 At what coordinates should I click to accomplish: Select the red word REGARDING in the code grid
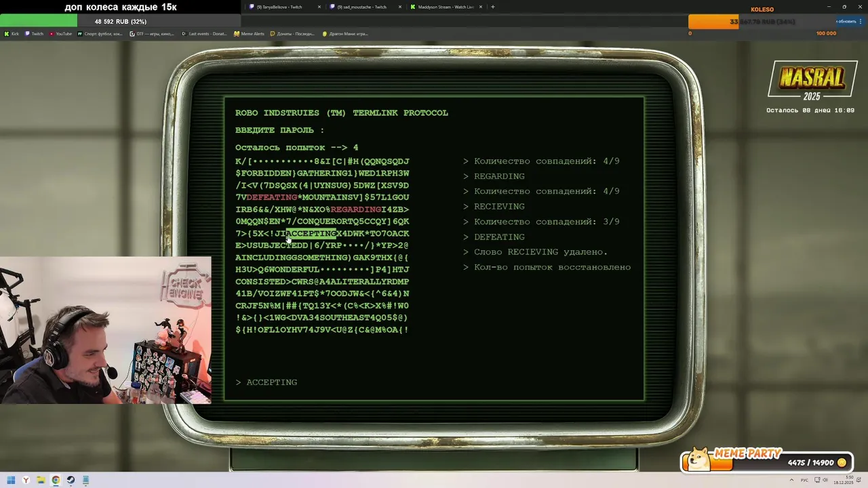click(355, 209)
